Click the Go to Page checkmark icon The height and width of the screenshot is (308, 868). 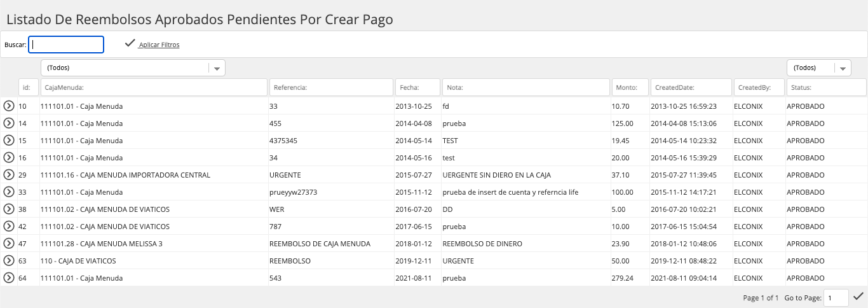858,297
